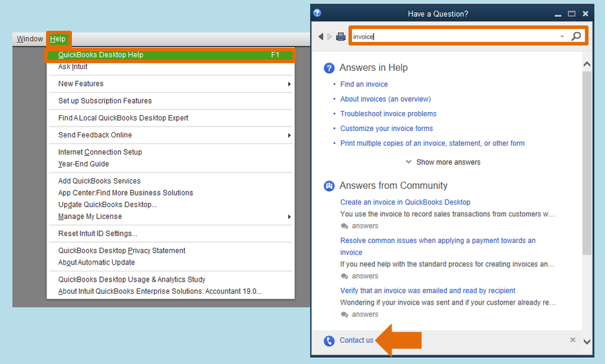Open the Window menu

(30, 39)
